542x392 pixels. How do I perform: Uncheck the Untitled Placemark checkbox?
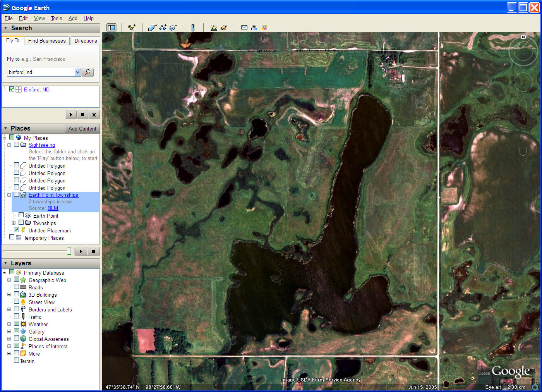click(x=16, y=230)
